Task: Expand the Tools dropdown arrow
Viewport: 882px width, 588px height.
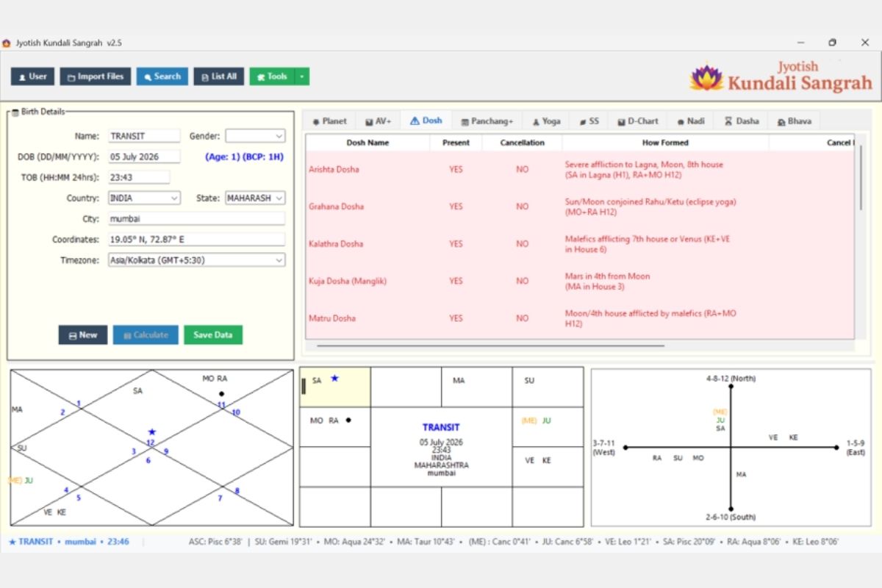Action: (x=302, y=76)
